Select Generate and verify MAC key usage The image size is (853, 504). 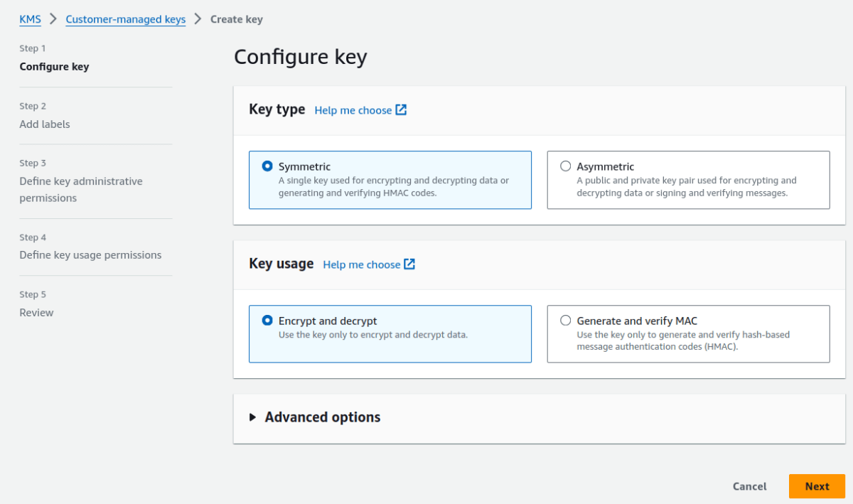[x=566, y=320]
